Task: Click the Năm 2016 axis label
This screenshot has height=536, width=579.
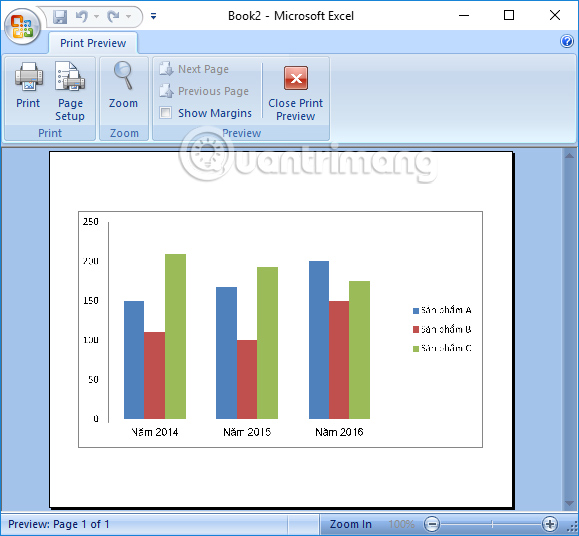Action: point(339,432)
